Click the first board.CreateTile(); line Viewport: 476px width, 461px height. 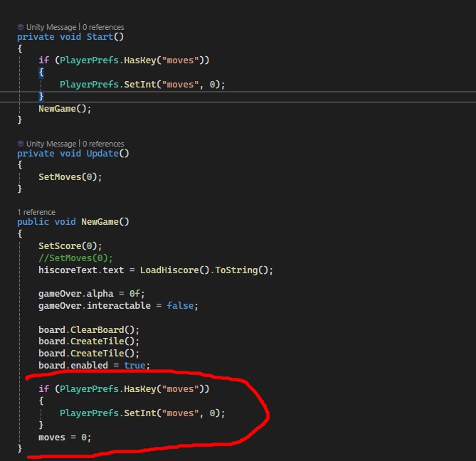point(89,341)
